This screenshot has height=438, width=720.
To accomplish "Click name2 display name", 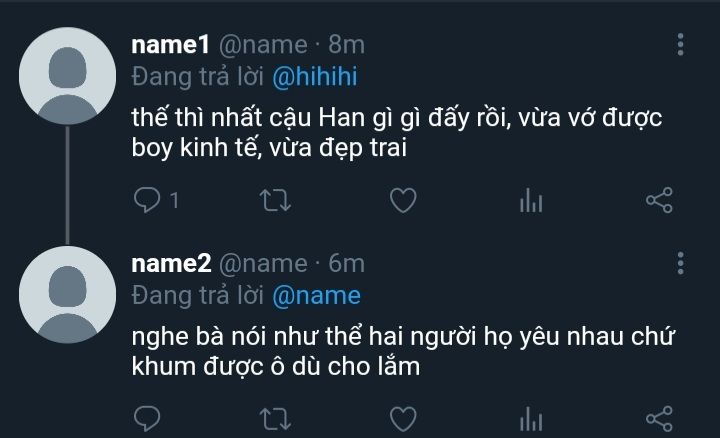I will click(171, 263).
